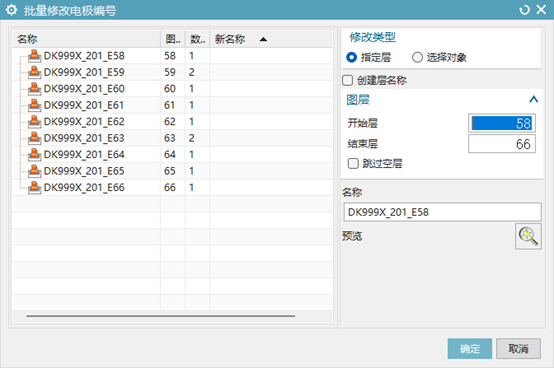Select row text DK999X_201_E63

pyautogui.click(x=84, y=138)
